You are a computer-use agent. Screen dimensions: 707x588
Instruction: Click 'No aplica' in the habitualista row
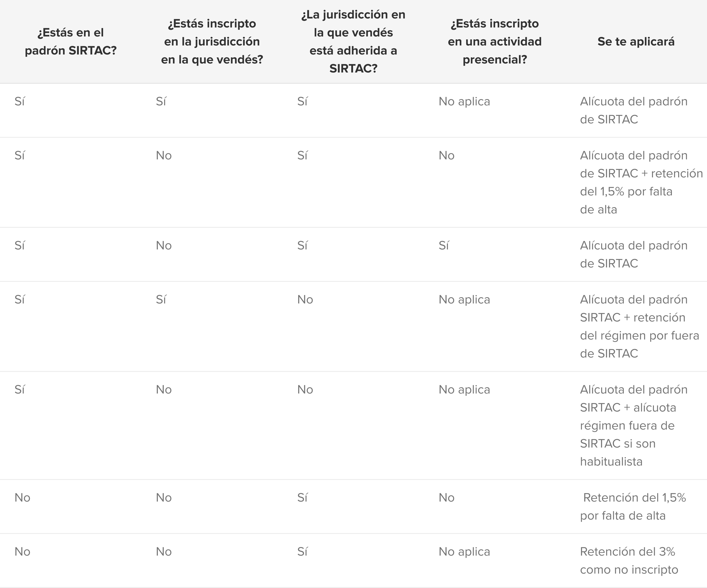click(x=464, y=389)
